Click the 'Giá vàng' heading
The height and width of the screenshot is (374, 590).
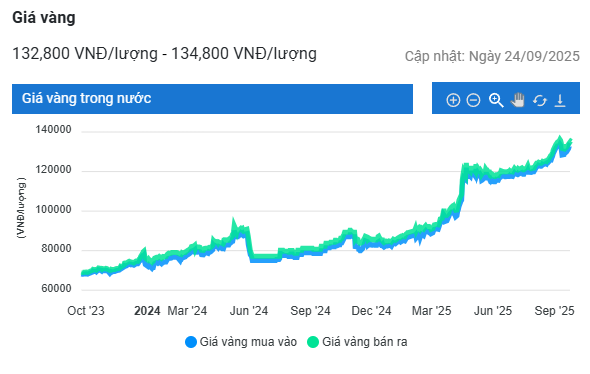[44, 18]
